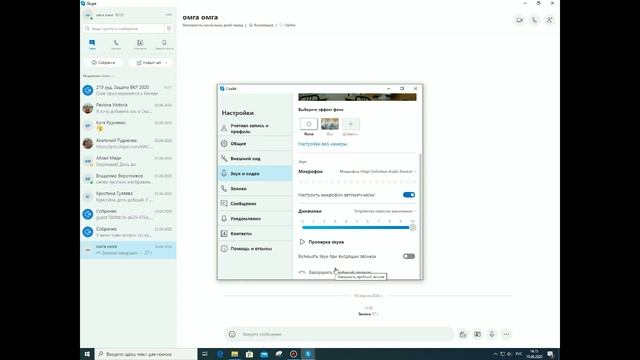Switch to the Контакты tab in sidebar
The height and width of the screenshot is (360, 640).
pos(140,44)
